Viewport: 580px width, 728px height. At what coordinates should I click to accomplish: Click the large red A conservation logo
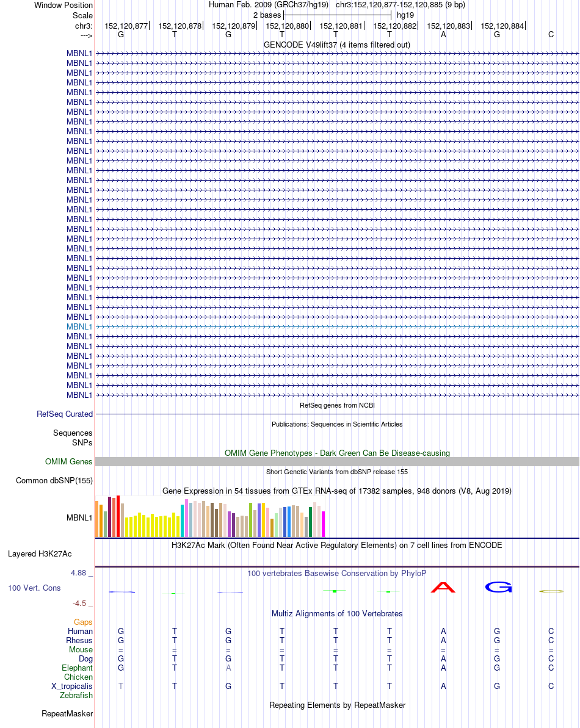(443, 587)
